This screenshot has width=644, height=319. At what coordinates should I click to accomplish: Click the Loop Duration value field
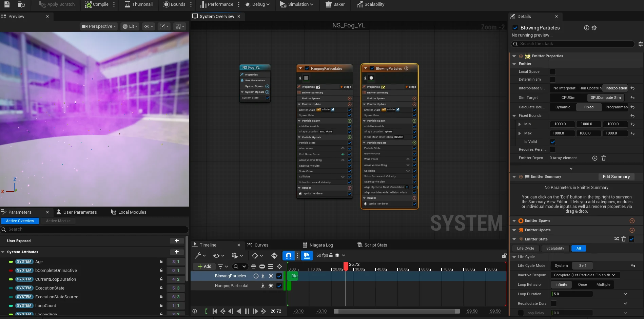pyautogui.click(x=572, y=294)
